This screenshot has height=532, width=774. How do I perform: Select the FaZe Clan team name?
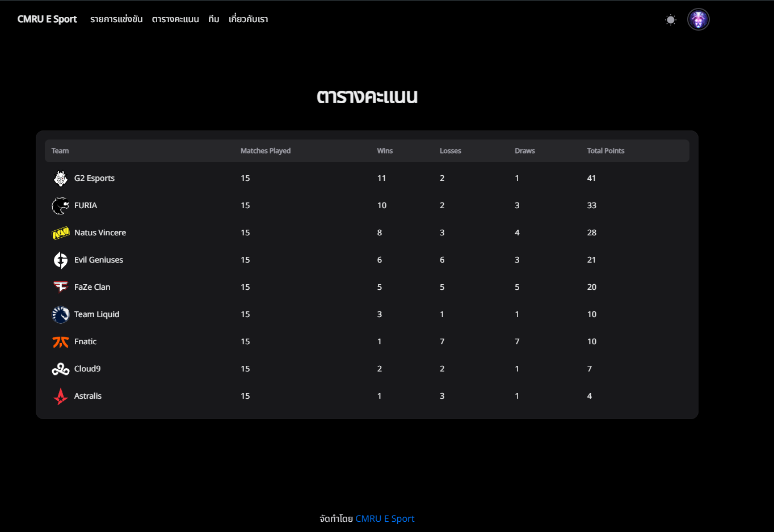click(x=92, y=287)
